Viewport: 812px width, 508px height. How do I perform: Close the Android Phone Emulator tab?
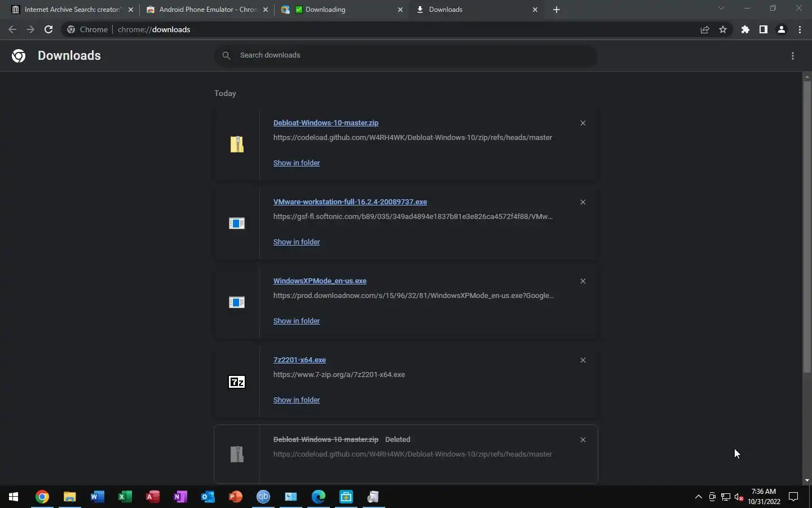266,10
